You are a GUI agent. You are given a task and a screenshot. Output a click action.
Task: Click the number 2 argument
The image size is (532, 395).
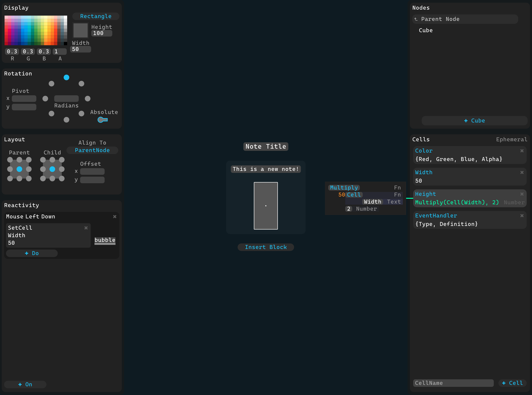348,209
